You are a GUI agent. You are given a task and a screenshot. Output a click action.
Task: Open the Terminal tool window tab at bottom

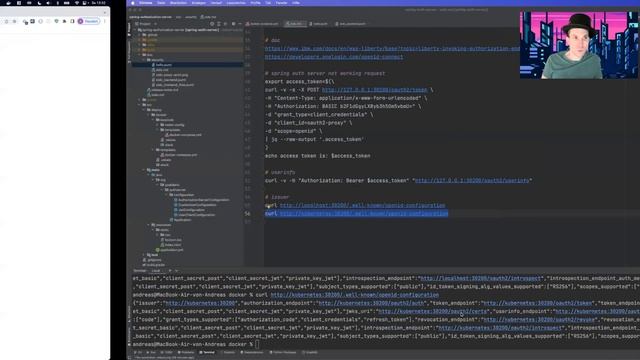[x=207, y=353]
